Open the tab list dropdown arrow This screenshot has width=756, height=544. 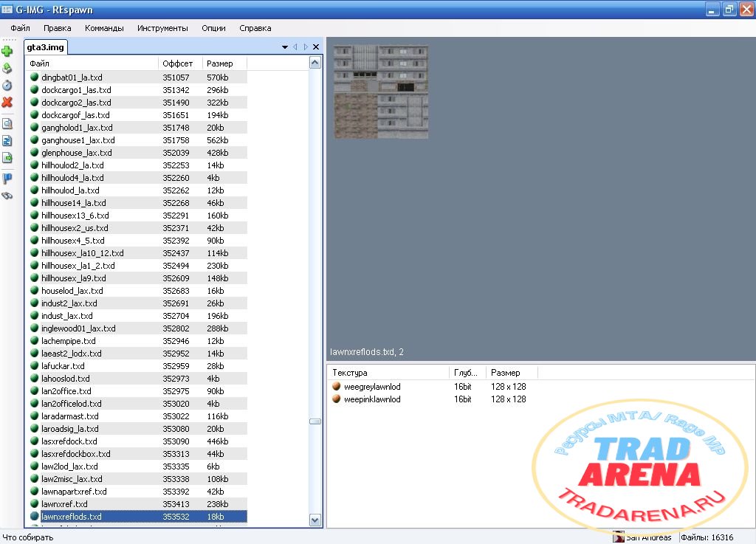284,47
